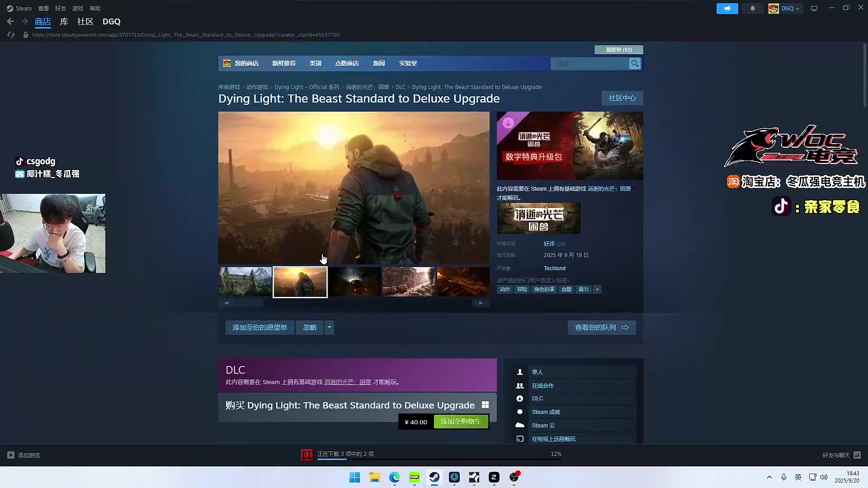868x488 pixels.
Task: Open the 好友 friends menu
Action: (61, 9)
